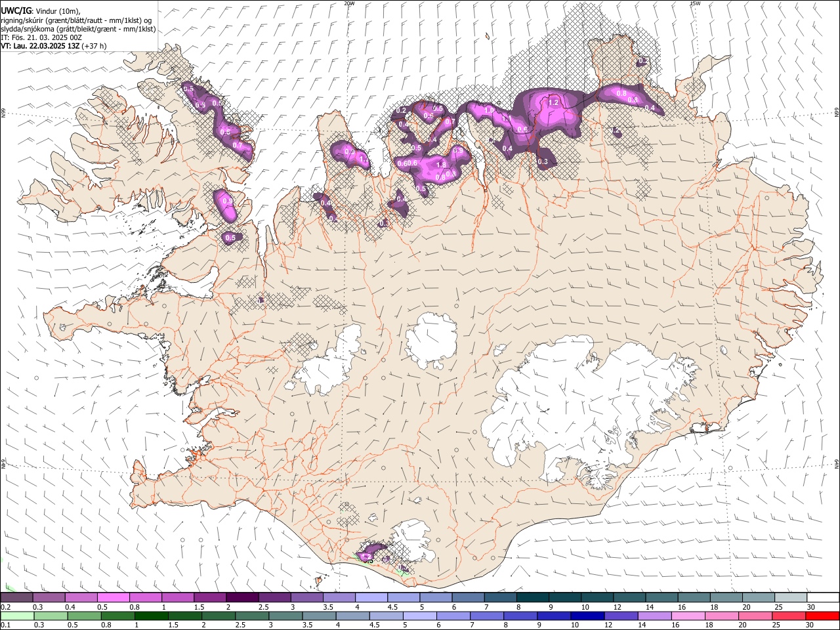The height and width of the screenshot is (630, 840).
Task: Click the light pink 16 swatch in rain legend
Action: point(688,616)
